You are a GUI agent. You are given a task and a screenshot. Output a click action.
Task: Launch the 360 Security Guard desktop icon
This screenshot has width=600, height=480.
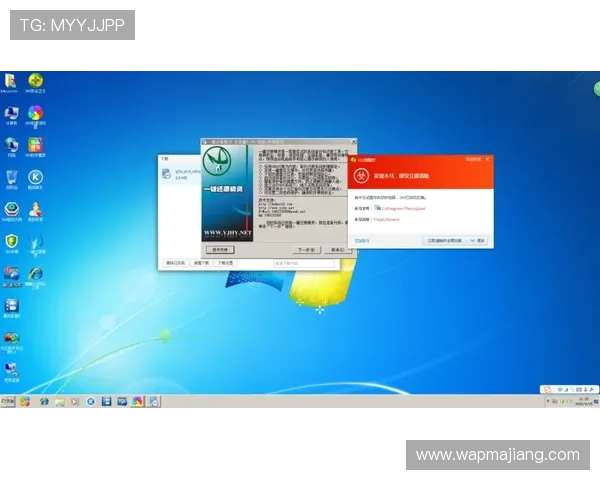tap(36, 81)
